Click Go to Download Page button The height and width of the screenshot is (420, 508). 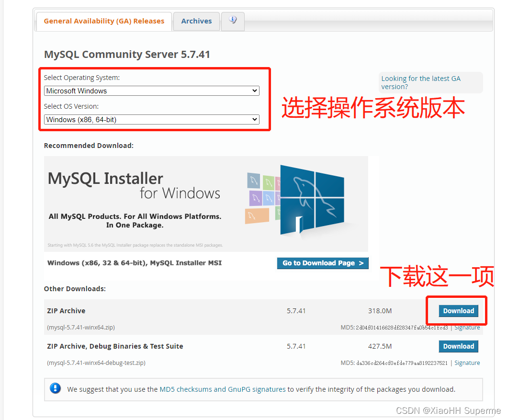323,263
